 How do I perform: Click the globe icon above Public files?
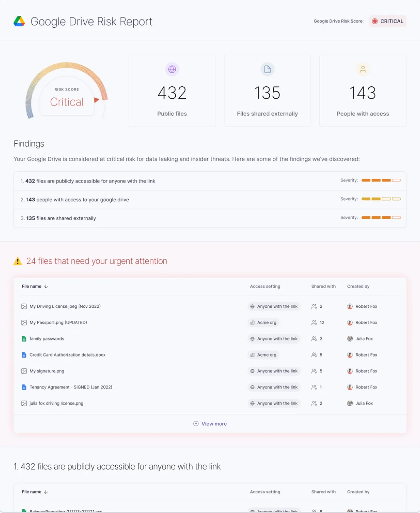click(172, 69)
